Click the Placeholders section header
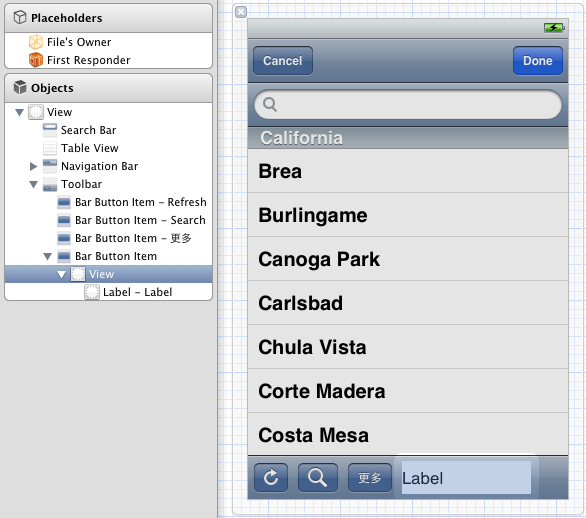The image size is (586, 518). [x=108, y=18]
